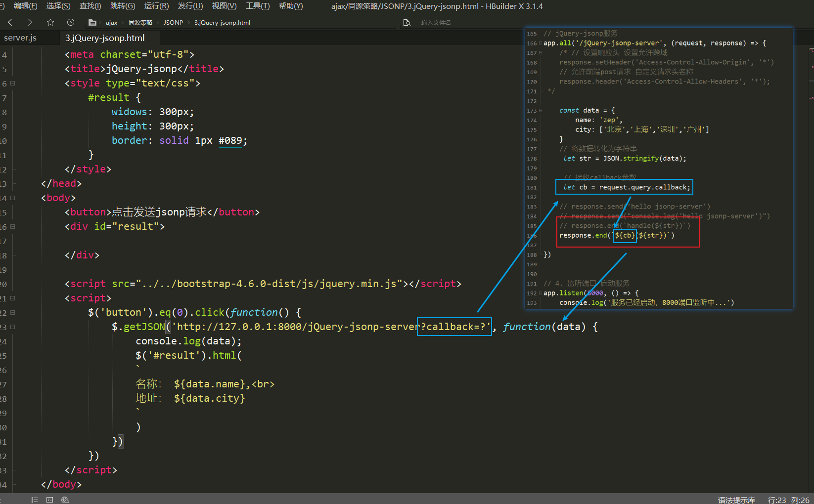This screenshot has height=504, width=814.
Task: Open the project folder icon in the breadcrumb
Action: 92,22
